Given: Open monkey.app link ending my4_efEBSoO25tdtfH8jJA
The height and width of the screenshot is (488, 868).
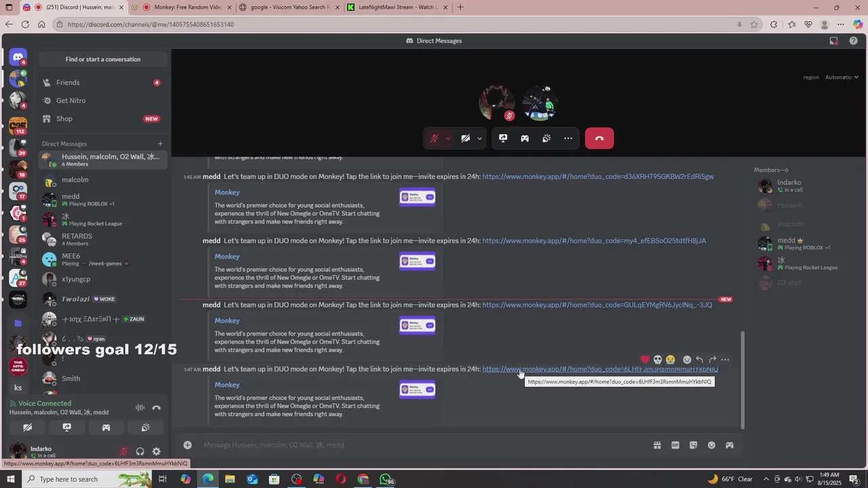Looking at the screenshot, I should tap(594, 241).
